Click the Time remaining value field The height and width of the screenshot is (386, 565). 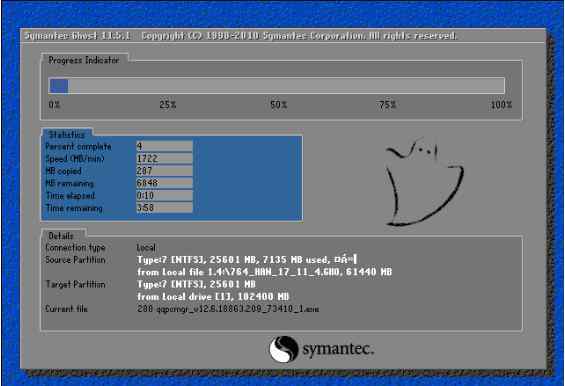(x=164, y=208)
